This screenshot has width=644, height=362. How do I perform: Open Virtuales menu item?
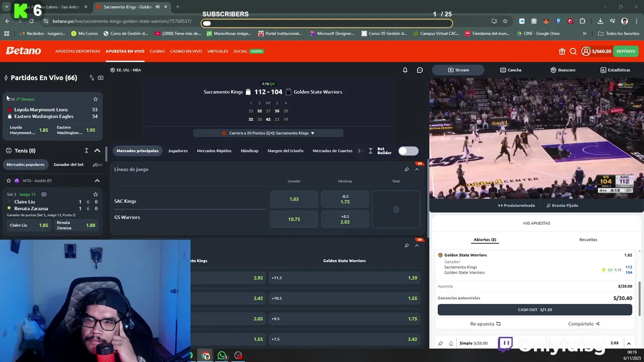point(217,51)
